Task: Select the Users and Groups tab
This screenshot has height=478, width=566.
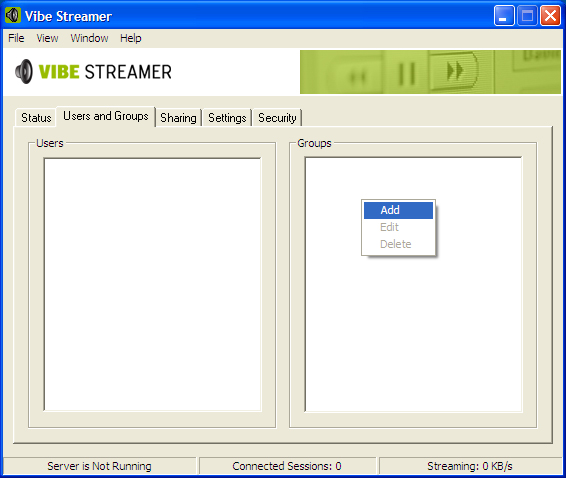Action: pyautogui.click(x=106, y=116)
